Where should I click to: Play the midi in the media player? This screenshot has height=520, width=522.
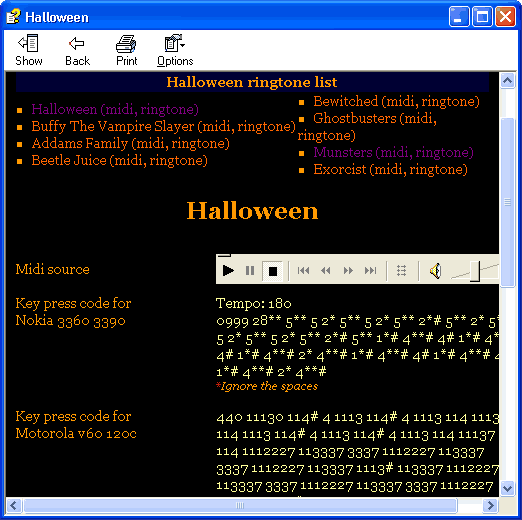pos(228,271)
